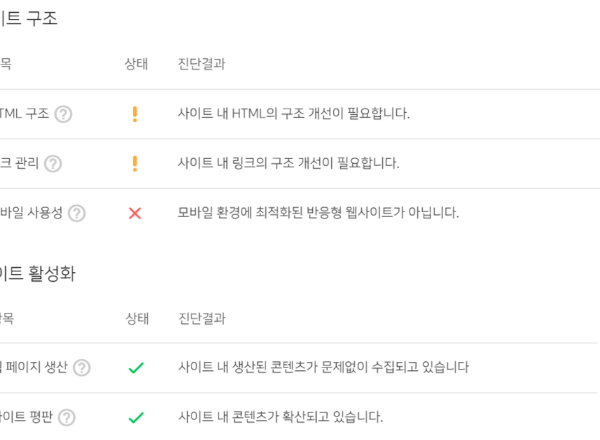The image size is (600, 440).
Task: Click the 콘텐츠가 문제없이 수집되고 있습니다 result
Action: [x=323, y=367]
